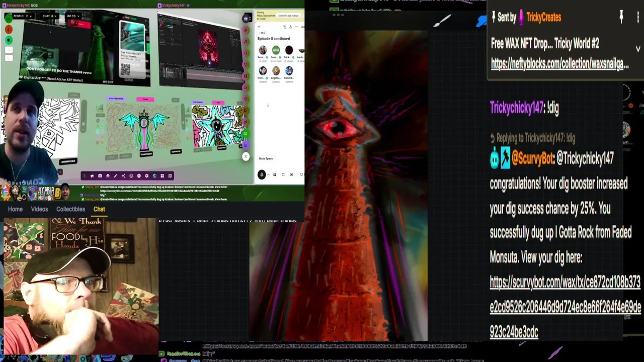
Task: Click the TrickyCreates sender name
Action: 544,17
